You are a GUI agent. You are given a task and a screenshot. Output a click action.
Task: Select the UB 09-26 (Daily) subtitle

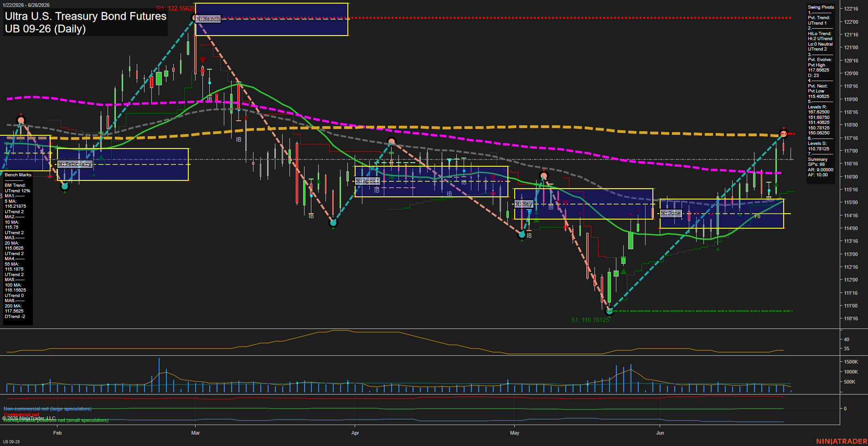[x=45, y=29]
